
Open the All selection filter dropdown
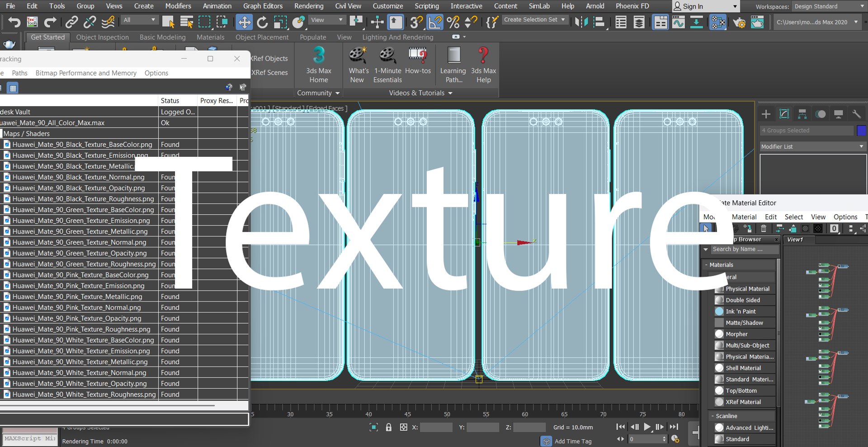139,20
